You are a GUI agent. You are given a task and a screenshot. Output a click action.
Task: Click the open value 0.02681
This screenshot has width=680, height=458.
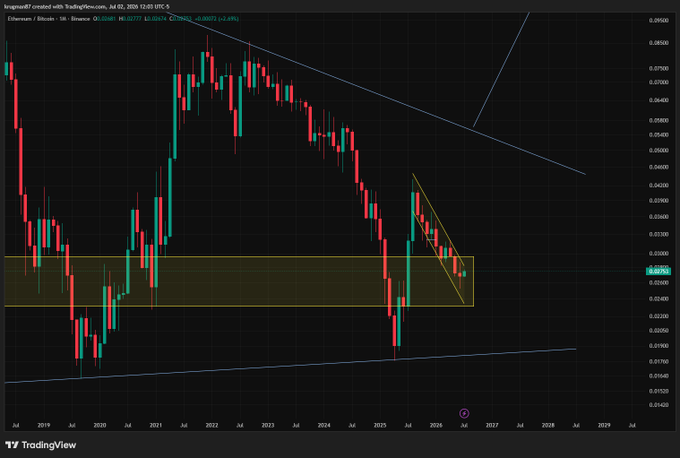[x=106, y=19]
